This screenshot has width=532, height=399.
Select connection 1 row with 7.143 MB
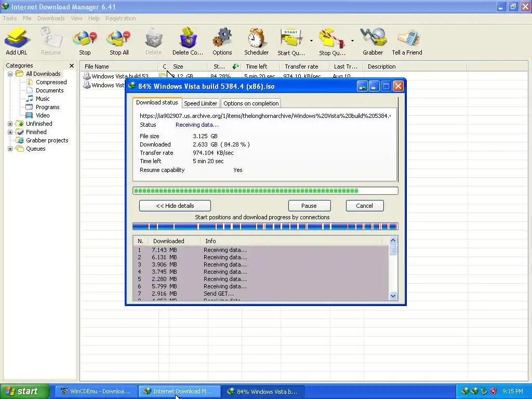pyautogui.click(x=261, y=250)
